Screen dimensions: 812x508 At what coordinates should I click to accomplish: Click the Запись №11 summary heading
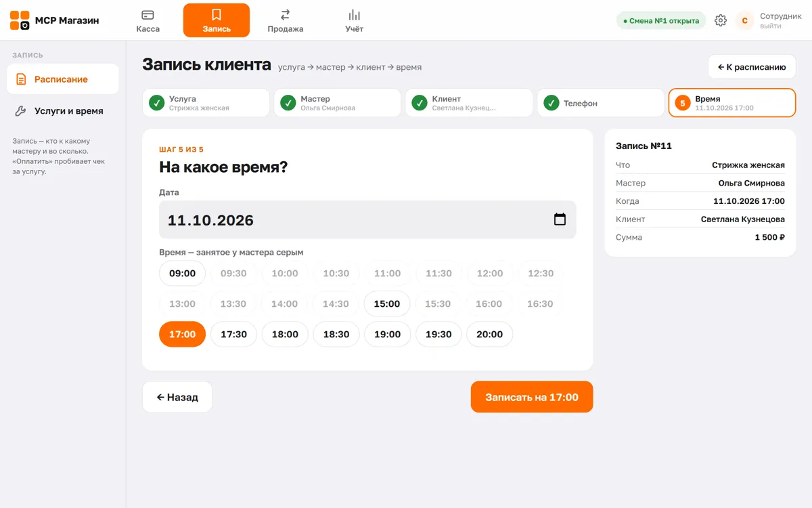pyautogui.click(x=644, y=146)
